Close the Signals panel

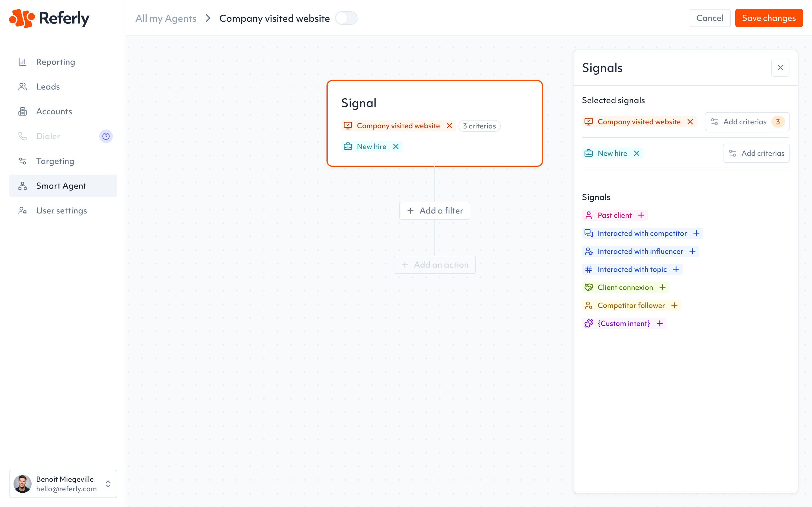[x=780, y=68]
